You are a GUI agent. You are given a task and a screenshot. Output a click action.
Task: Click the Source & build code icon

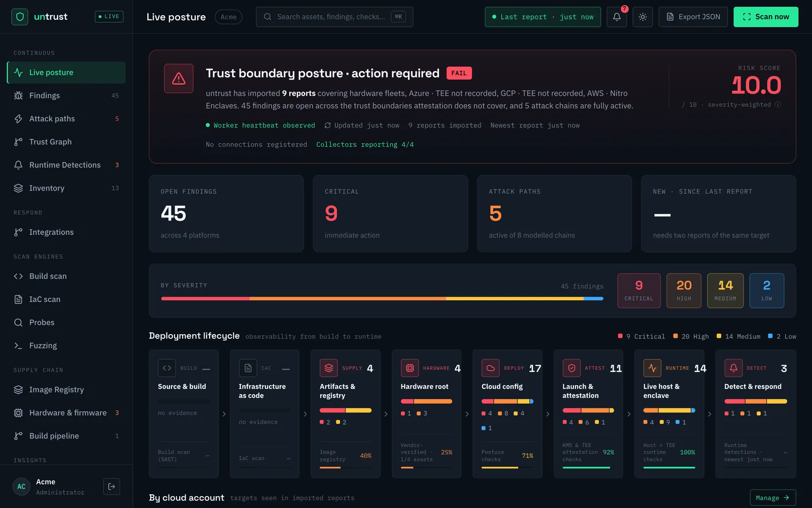[x=167, y=368]
